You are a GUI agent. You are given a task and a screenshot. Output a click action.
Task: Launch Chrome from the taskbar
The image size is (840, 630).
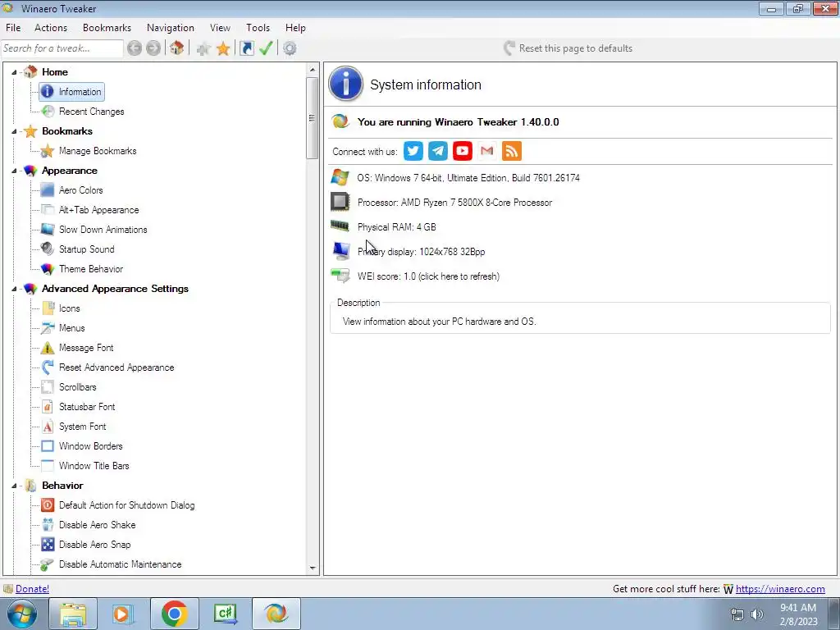174,614
